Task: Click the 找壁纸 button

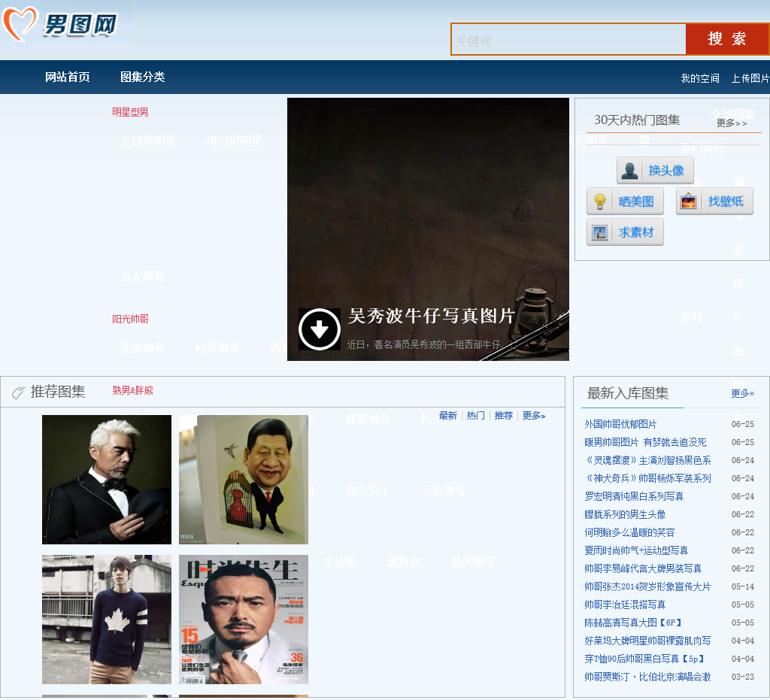Action: (714, 202)
